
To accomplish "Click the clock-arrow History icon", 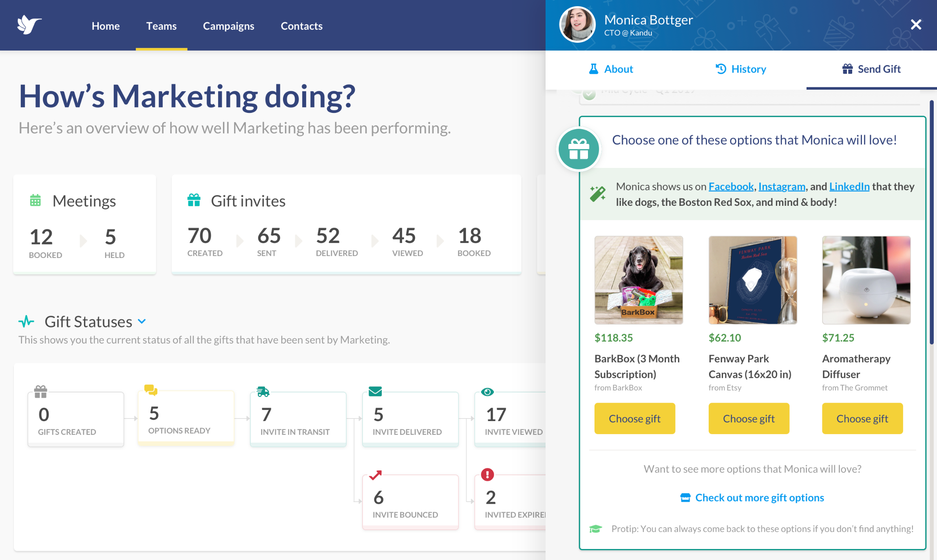I will [721, 69].
